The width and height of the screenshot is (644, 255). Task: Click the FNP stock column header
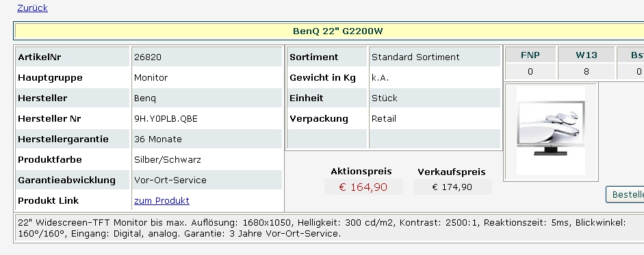pyautogui.click(x=530, y=55)
